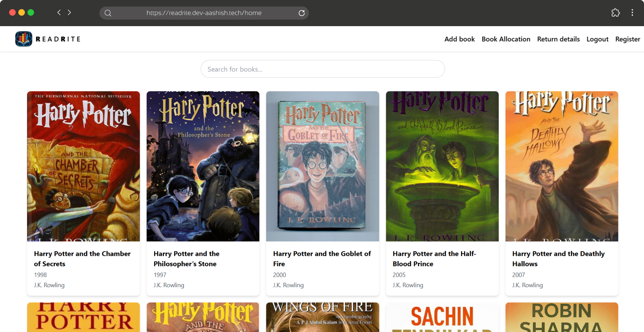Click the browser URL address field

(x=204, y=13)
